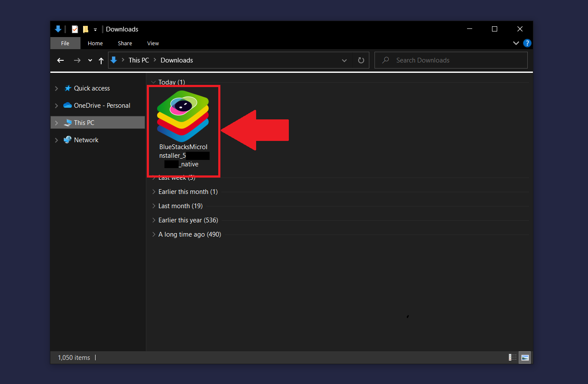Click the New folder icon in title bar
The width and height of the screenshot is (588, 384).
tap(85, 29)
